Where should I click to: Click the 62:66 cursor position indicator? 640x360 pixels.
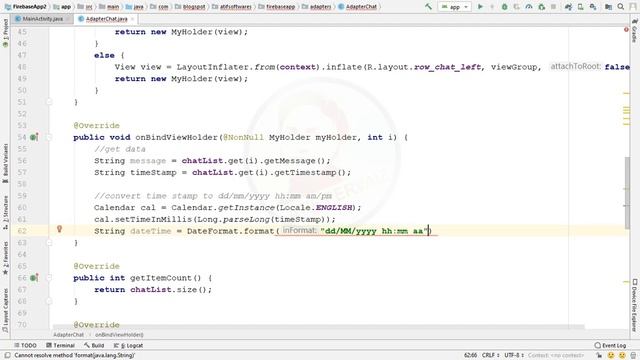click(471, 356)
